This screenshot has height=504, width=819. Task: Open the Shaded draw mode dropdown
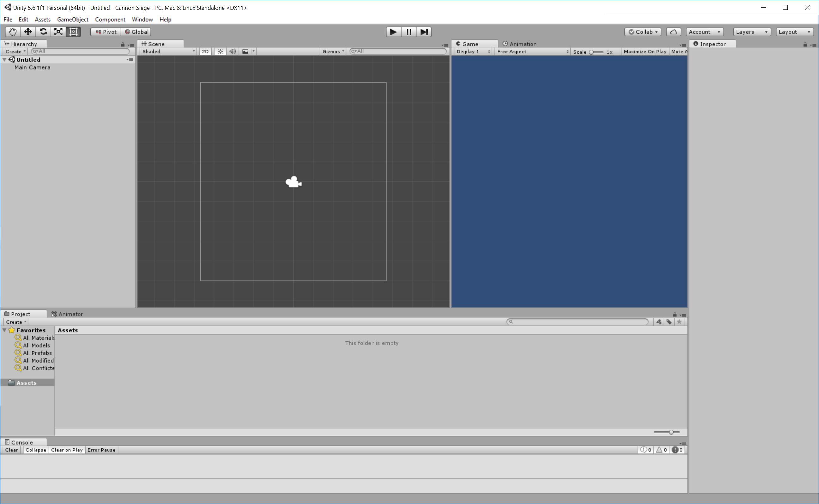click(x=168, y=51)
